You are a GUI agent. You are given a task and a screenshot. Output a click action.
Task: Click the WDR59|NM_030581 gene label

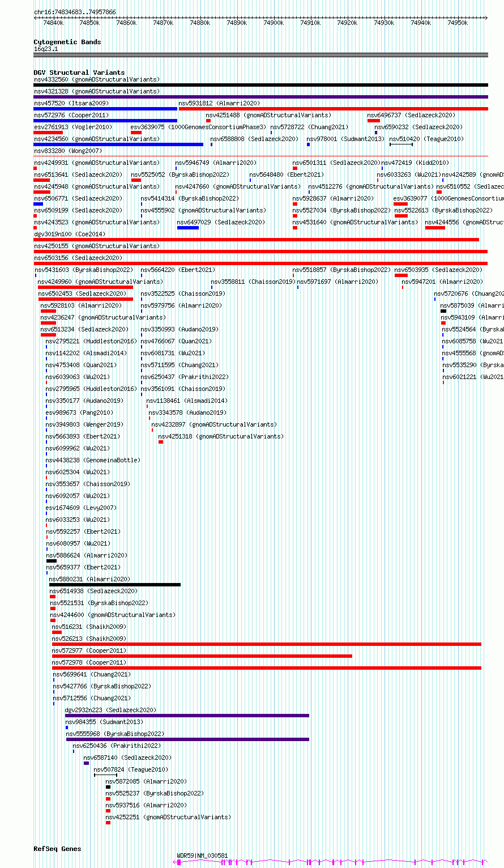point(202,856)
